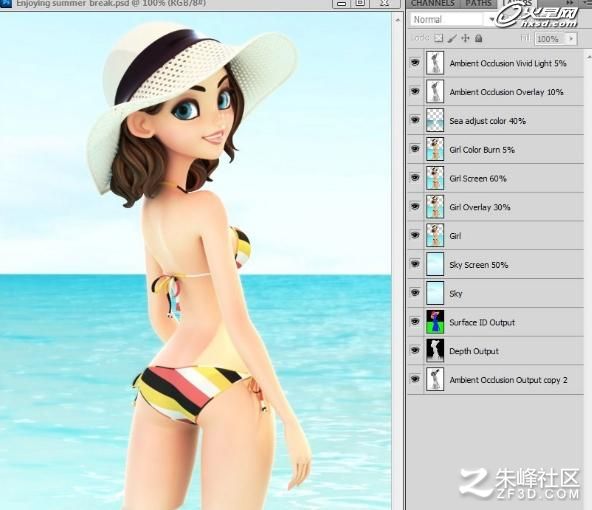Toggle lock position move icon

[465, 38]
